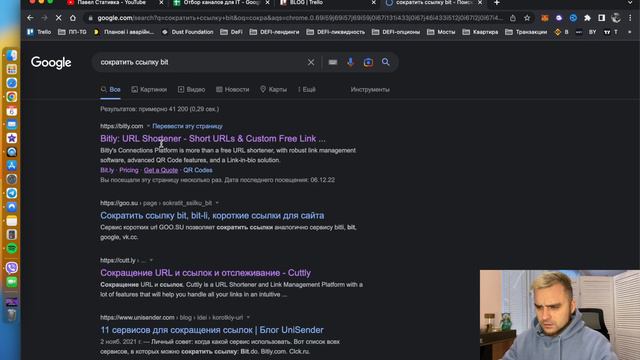
Task: Switch to Павел Стативка YouTube tab
Action: click(111, 3)
